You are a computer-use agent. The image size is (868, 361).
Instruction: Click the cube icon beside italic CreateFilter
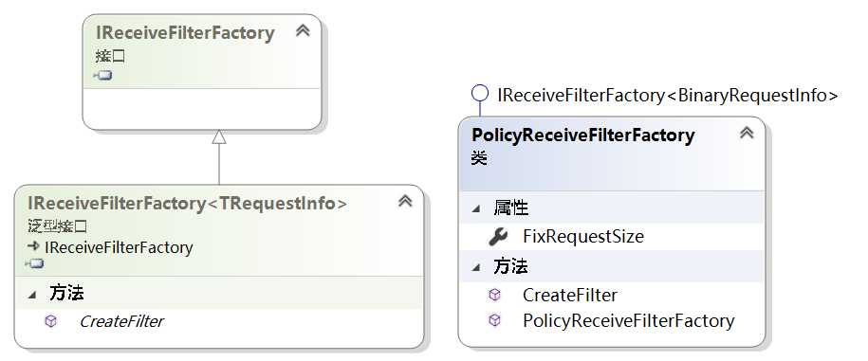50,321
